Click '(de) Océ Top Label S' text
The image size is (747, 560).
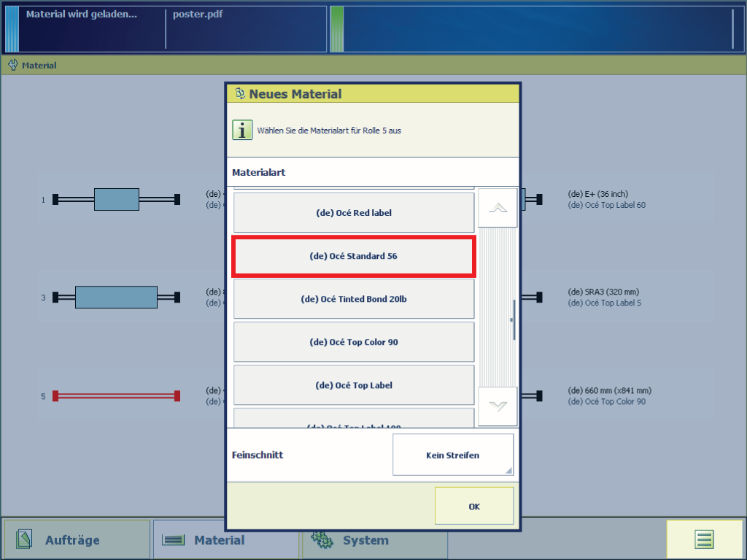(605, 303)
